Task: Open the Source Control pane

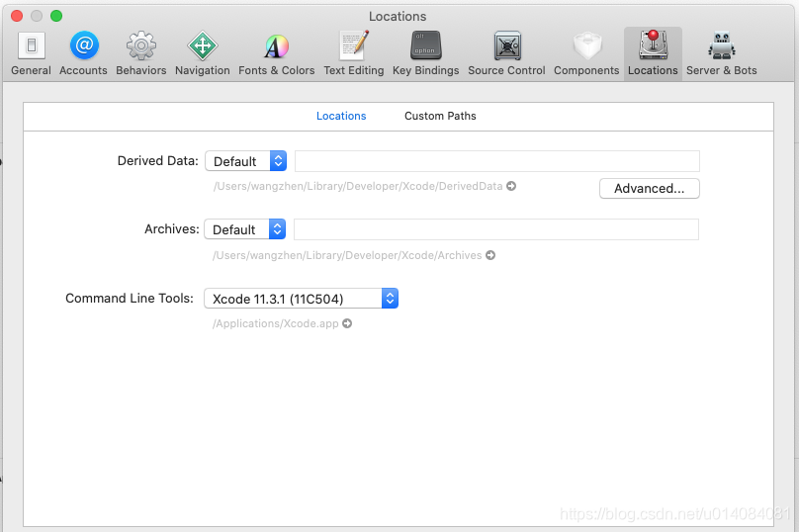Action: point(506,53)
